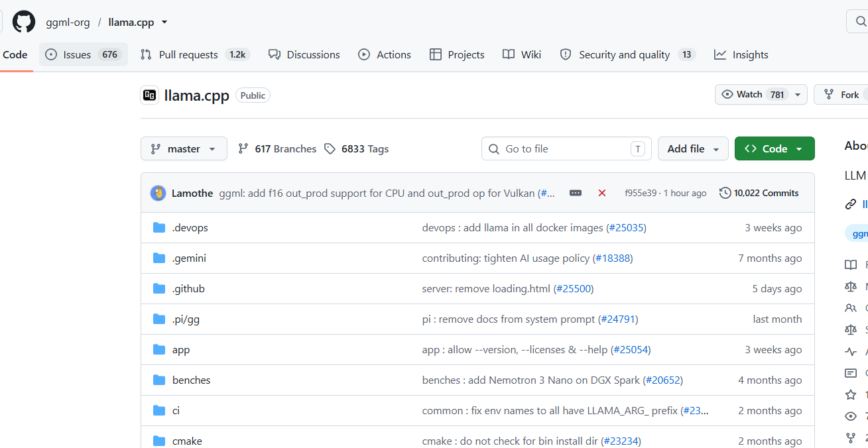Click the failed checks red X icon
This screenshot has width=868, height=448.
[x=602, y=193]
